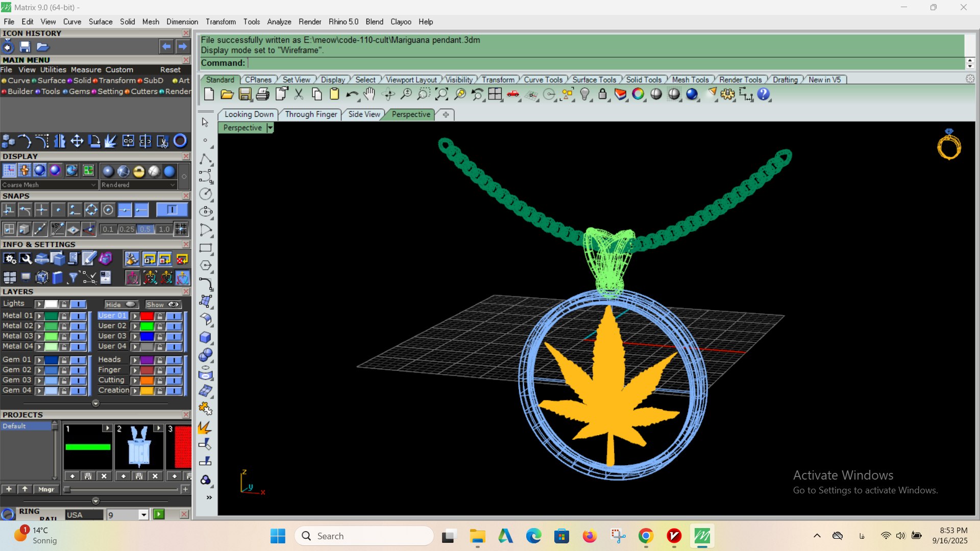Screen dimensions: 980x551
Task: Click the light bulb Hide icon
Action: (x=585, y=94)
